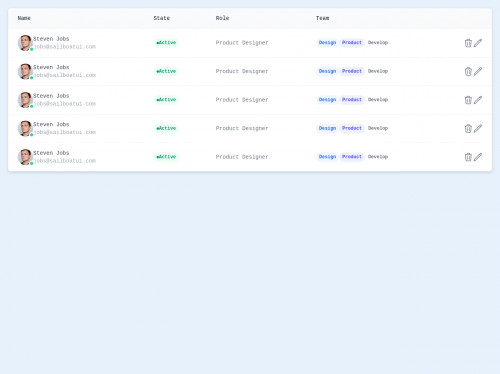Choose the Design tag in the fifth row
Screen dimensions: 500x374
[x=327, y=157]
